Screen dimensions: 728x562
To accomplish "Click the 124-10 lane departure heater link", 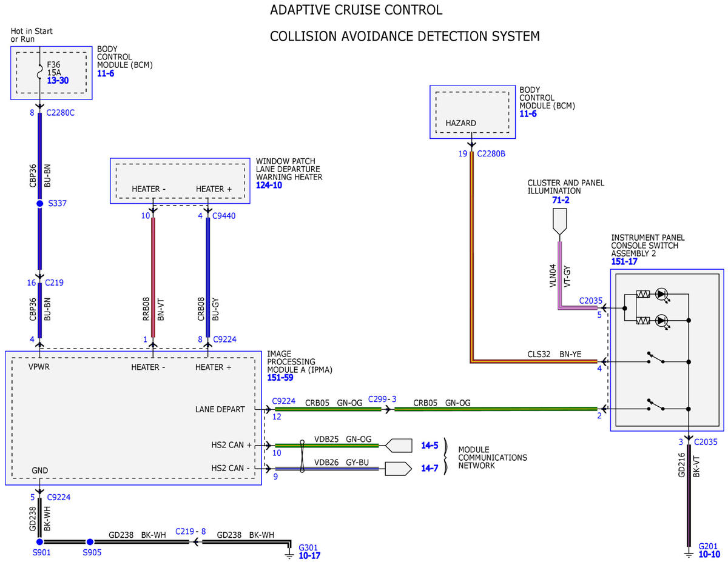I will tap(269, 185).
